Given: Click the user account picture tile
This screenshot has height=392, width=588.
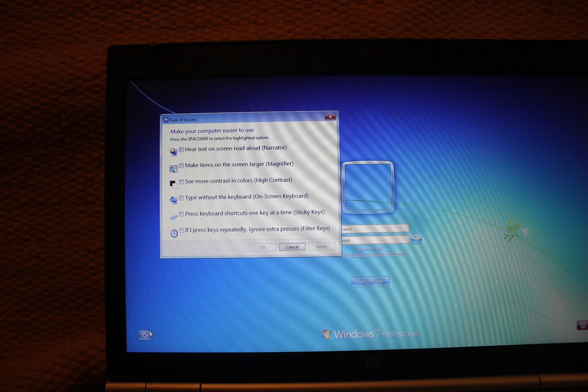Looking at the screenshot, I should click(x=368, y=187).
